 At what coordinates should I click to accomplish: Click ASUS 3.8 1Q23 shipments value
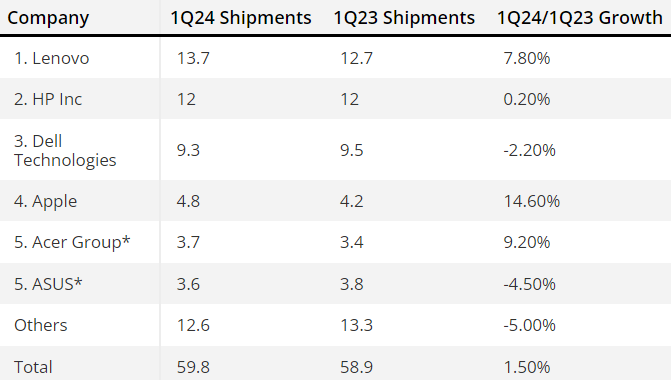point(351,284)
